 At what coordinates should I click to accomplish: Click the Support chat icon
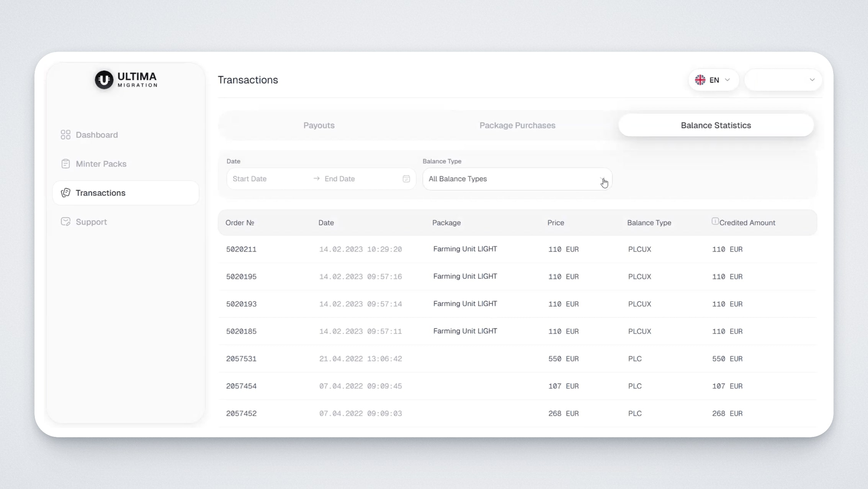pos(65,222)
